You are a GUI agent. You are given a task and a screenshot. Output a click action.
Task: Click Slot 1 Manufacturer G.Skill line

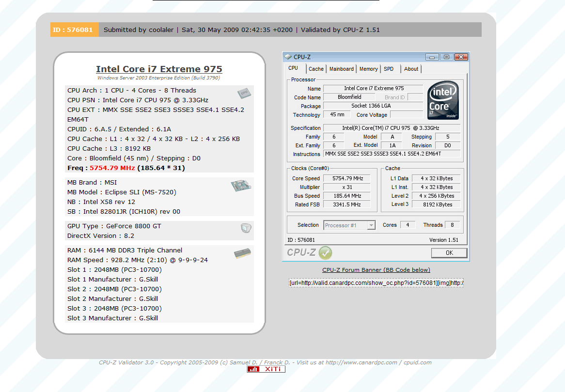tap(113, 279)
